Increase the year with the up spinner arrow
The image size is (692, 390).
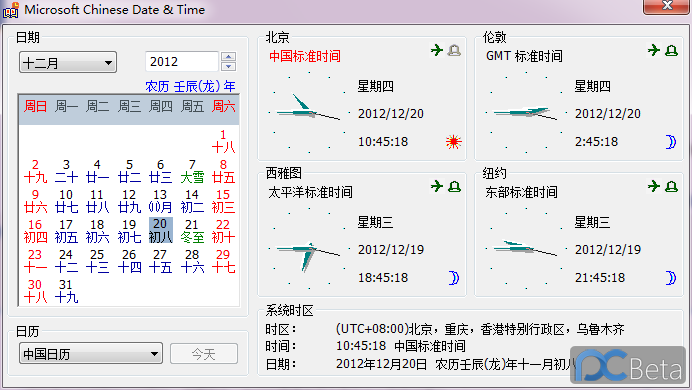coord(228,56)
